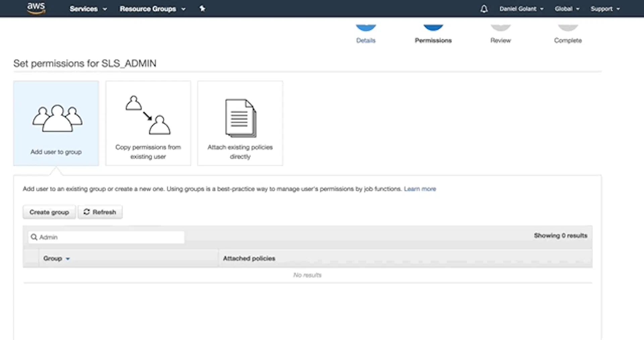Click the AWS logo home icon

coord(36,8)
